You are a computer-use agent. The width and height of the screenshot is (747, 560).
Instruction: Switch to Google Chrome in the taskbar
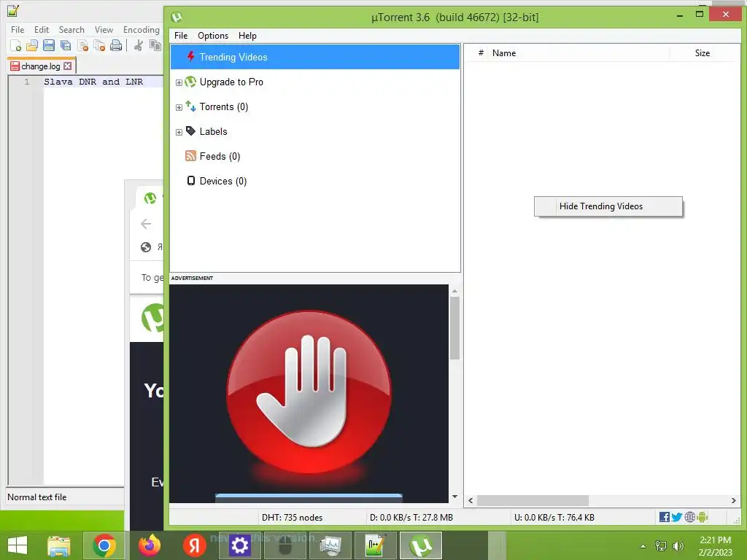[104, 545]
